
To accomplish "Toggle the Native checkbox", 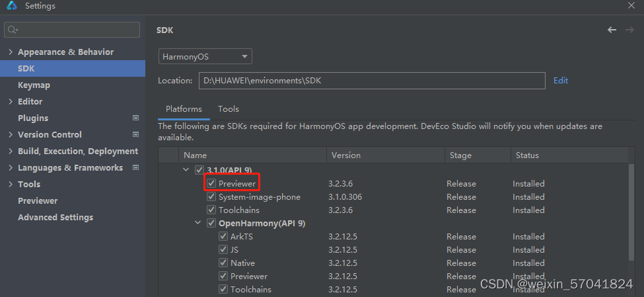I will (x=223, y=263).
